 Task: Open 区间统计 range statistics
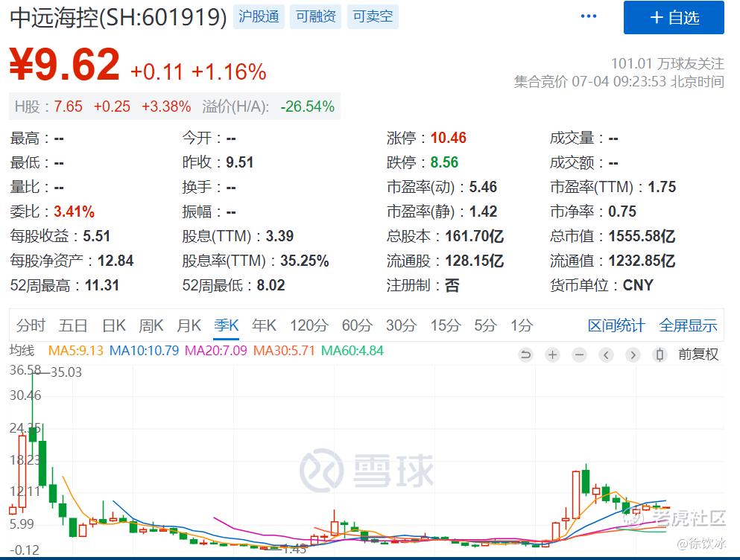click(616, 325)
